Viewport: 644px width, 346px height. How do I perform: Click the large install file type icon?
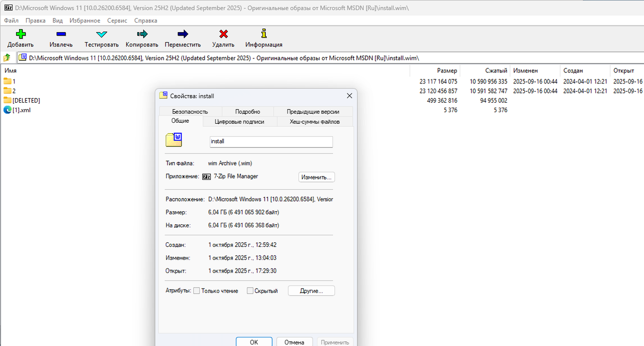click(174, 140)
